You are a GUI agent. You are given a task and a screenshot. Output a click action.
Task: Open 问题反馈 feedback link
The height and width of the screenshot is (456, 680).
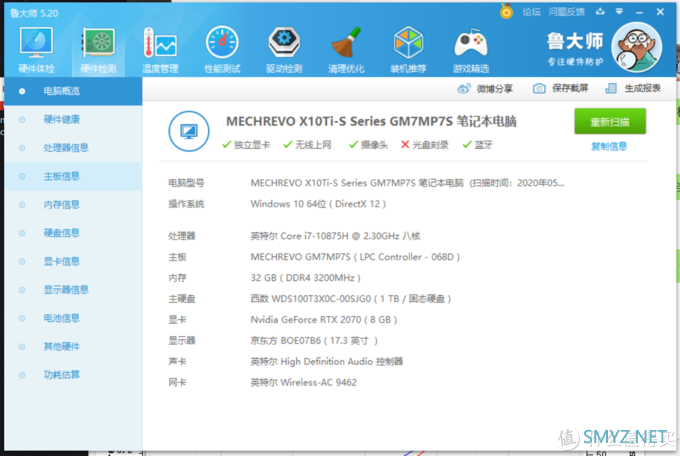click(566, 12)
